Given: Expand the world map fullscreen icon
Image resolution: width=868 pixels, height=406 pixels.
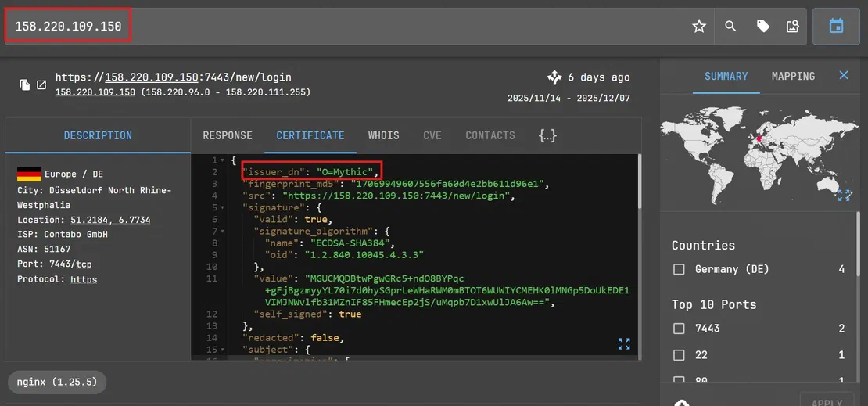Looking at the screenshot, I should 844,195.
